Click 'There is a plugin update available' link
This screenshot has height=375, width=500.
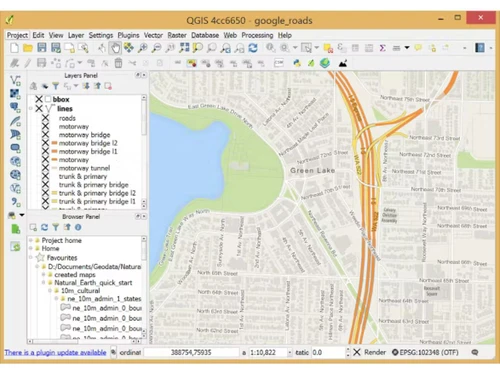55,352
